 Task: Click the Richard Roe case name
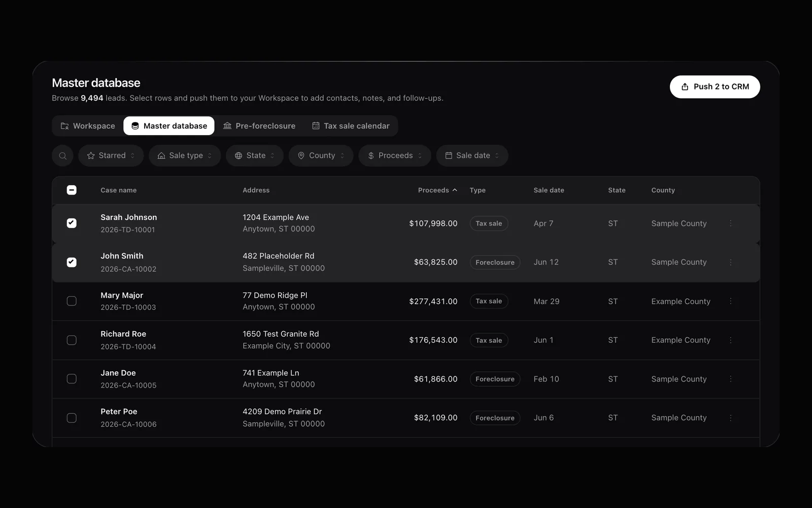click(x=123, y=334)
